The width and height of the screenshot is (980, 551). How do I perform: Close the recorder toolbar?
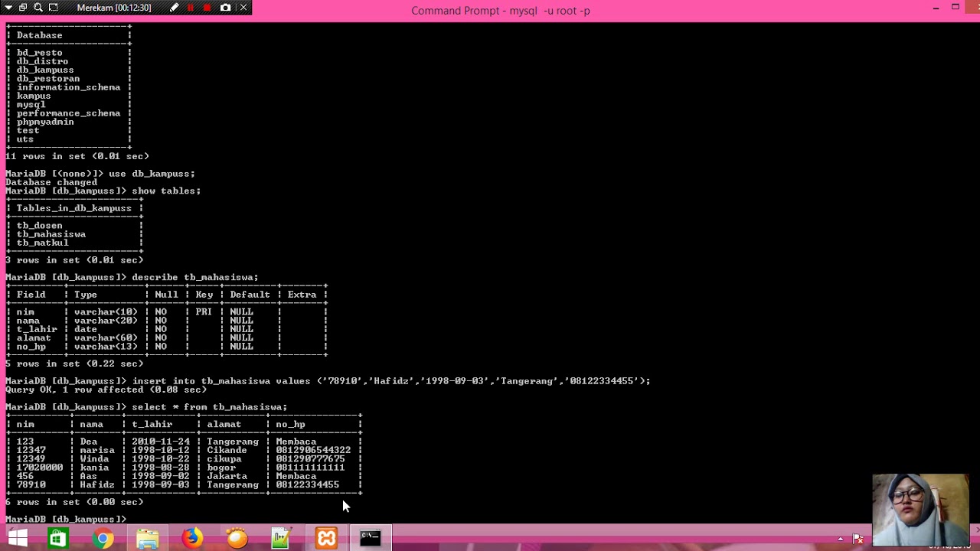coord(243,8)
